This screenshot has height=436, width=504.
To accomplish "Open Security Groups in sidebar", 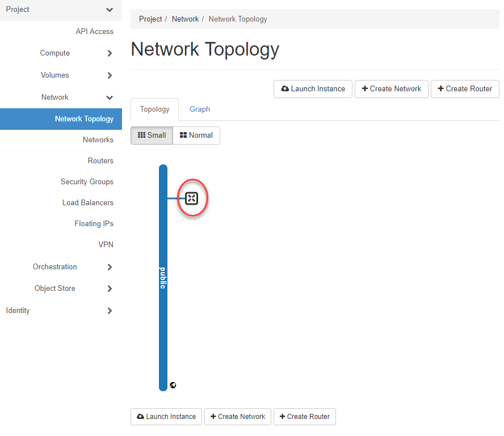I will click(x=87, y=182).
